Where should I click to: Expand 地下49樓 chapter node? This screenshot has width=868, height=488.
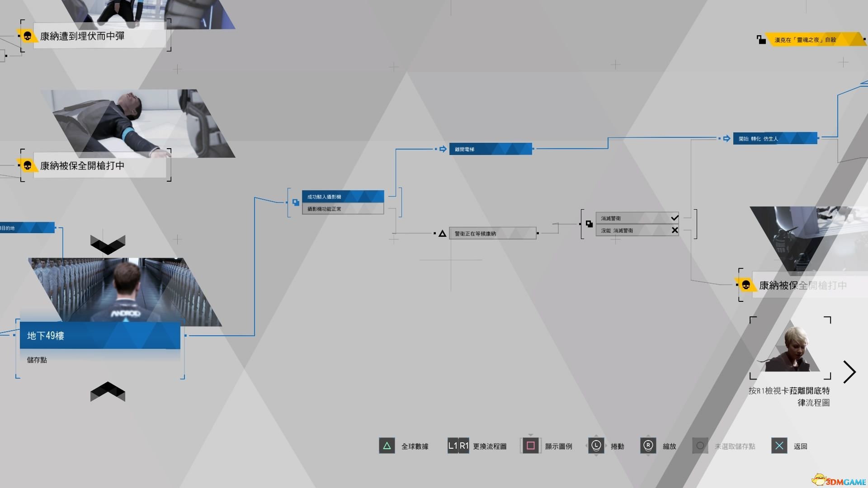(x=99, y=335)
